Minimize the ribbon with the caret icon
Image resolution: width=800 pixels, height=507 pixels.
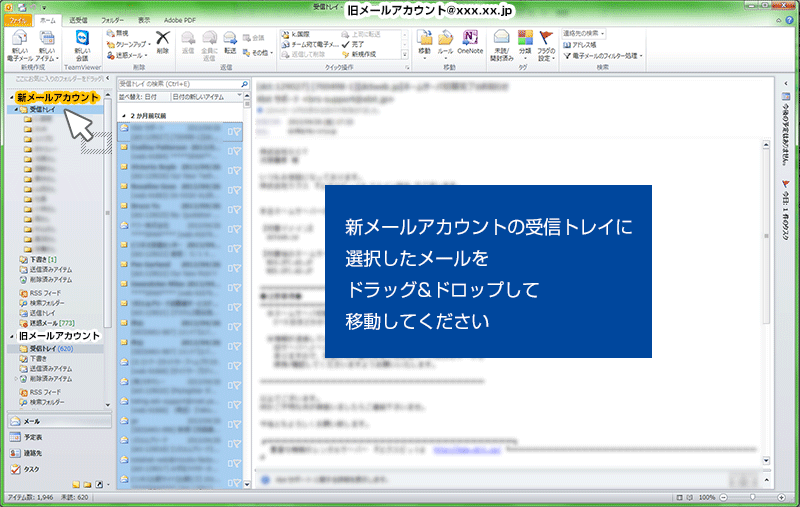click(x=779, y=20)
